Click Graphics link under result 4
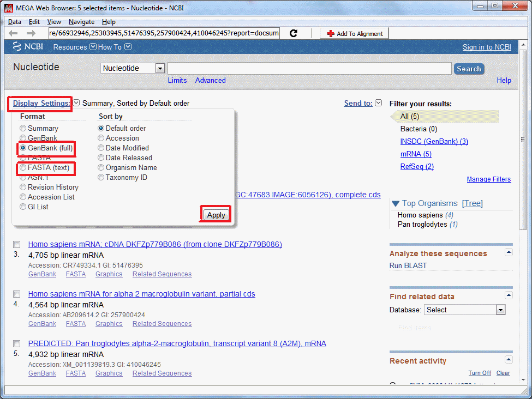The width and height of the screenshot is (532, 399). (x=109, y=323)
